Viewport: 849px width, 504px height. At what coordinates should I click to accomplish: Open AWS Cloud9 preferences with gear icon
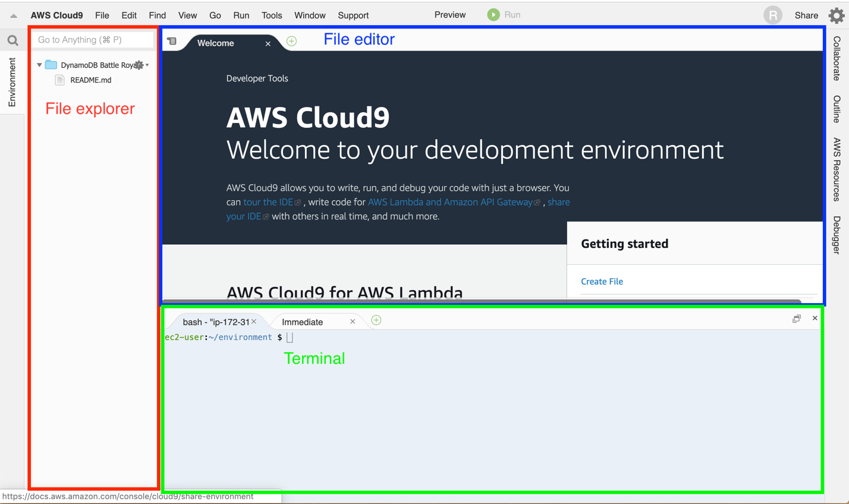click(x=836, y=15)
